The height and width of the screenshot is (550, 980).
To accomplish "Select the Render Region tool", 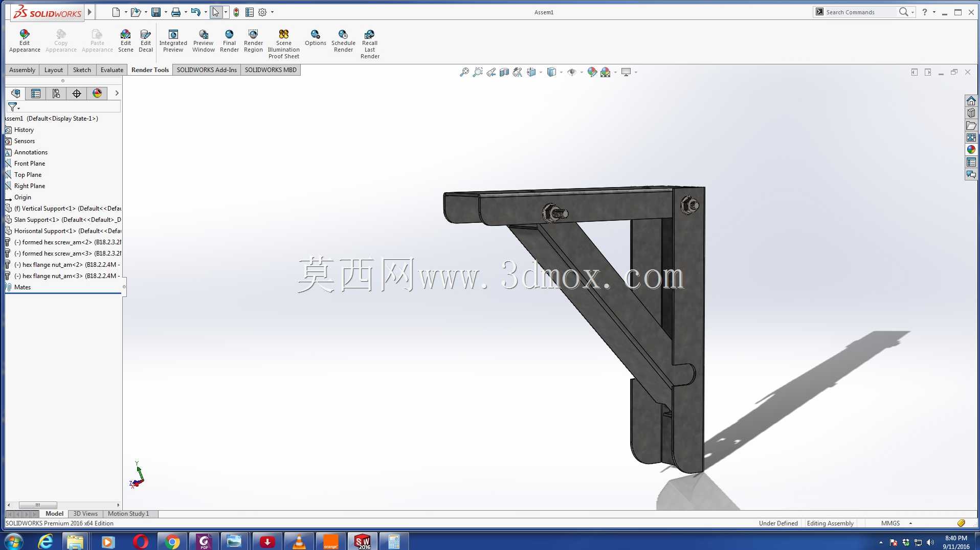I will tap(253, 40).
